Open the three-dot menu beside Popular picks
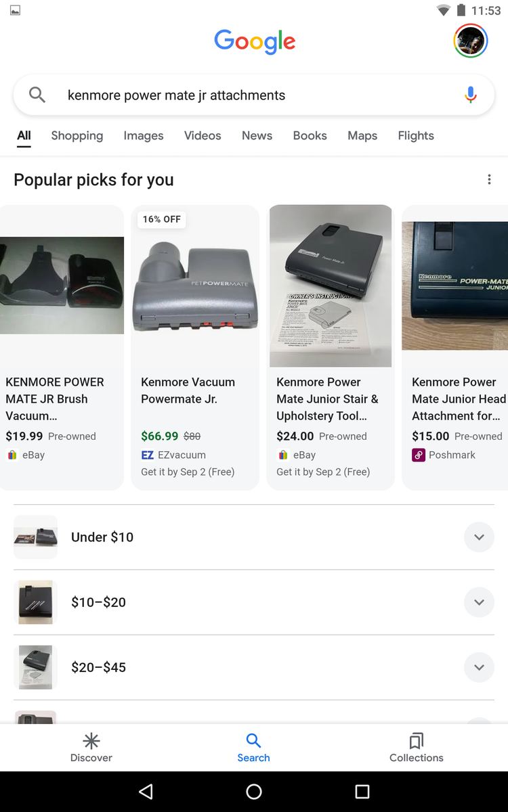The height and width of the screenshot is (812, 508). click(489, 179)
